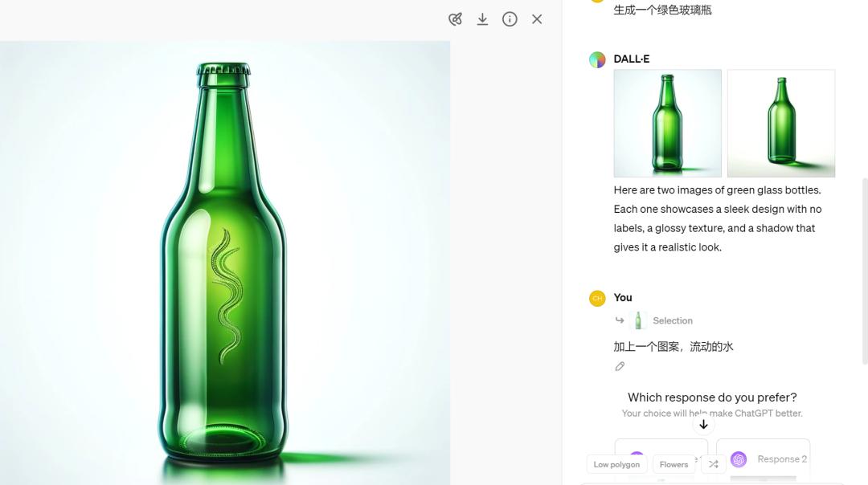
Task: Open the second green bottle thumbnail
Action: click(x=780, y=123)
